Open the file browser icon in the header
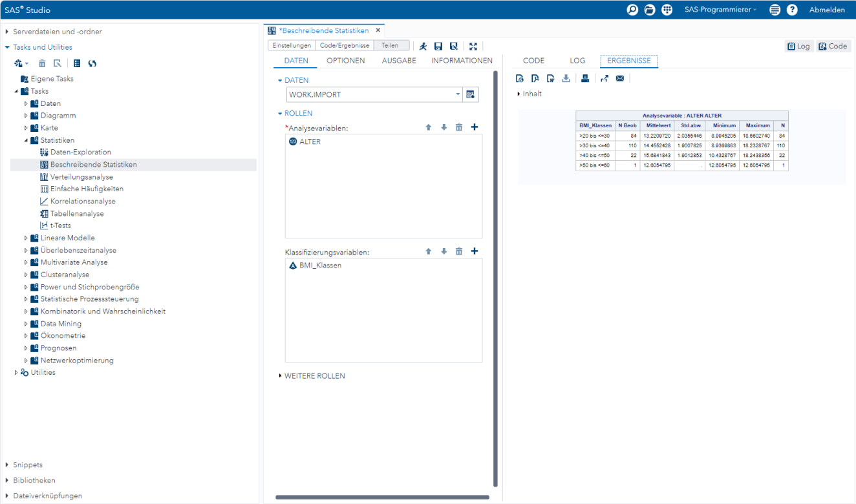This screenshot has height=504, width=856. (x=650, y=10)
